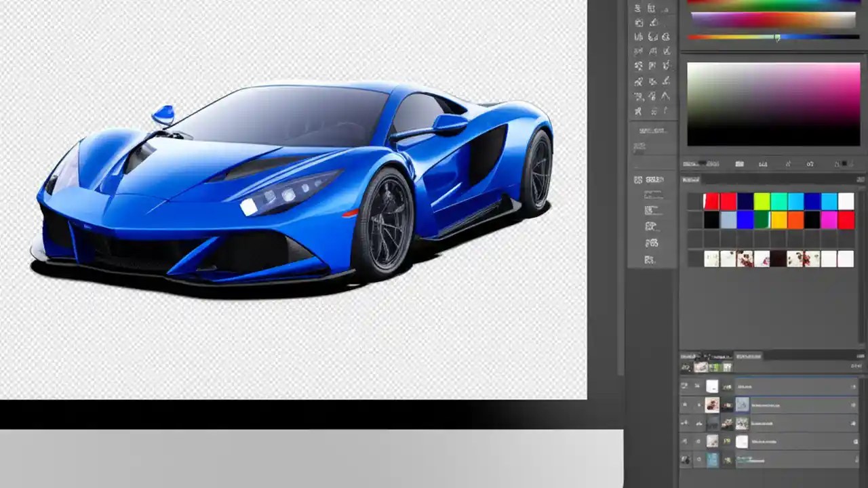Toggle visibility of the topmost layer

coord(684,386)
